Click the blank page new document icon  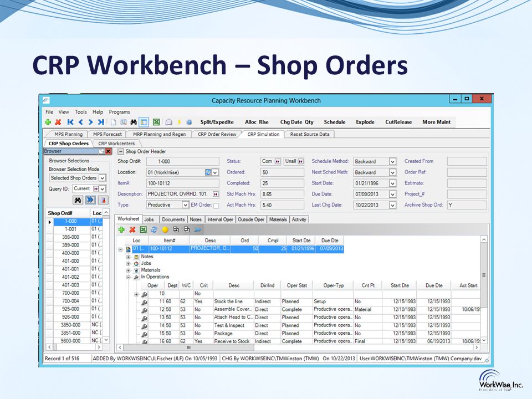[113, 122]
